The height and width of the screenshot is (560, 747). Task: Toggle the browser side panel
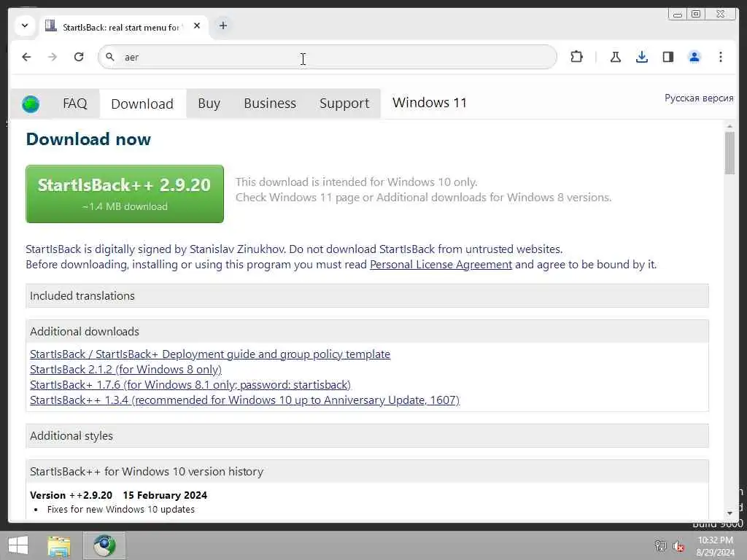[668, 57]
